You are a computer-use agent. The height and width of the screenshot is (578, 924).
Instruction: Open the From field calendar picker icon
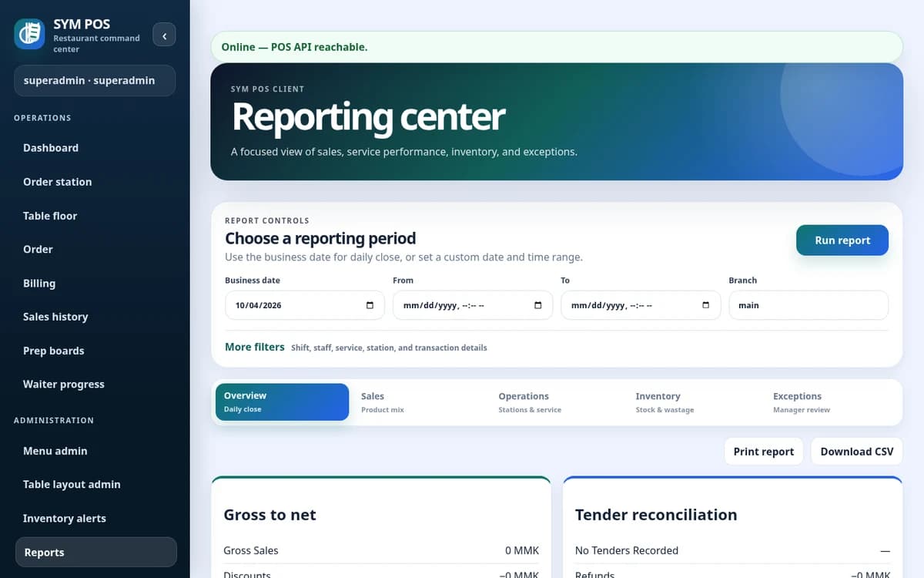537,305
